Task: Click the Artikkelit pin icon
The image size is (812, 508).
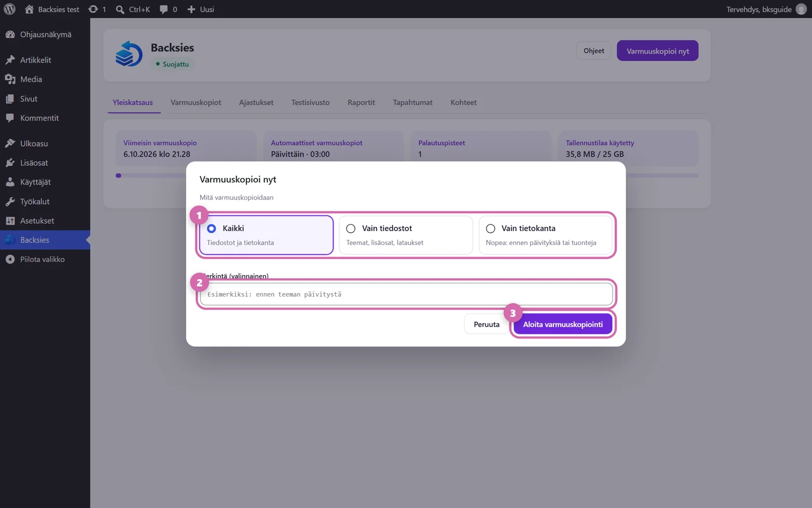Action: 10,60
